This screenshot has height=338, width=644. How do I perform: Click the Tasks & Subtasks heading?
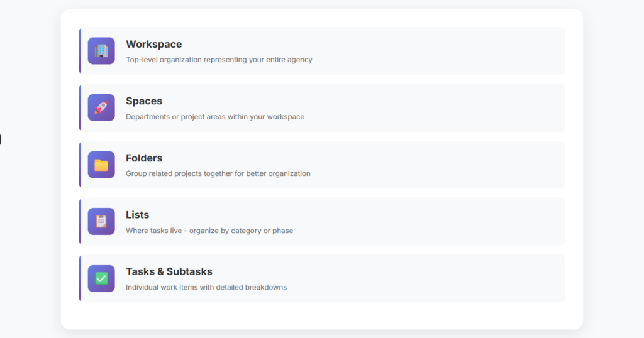(169, 271)
